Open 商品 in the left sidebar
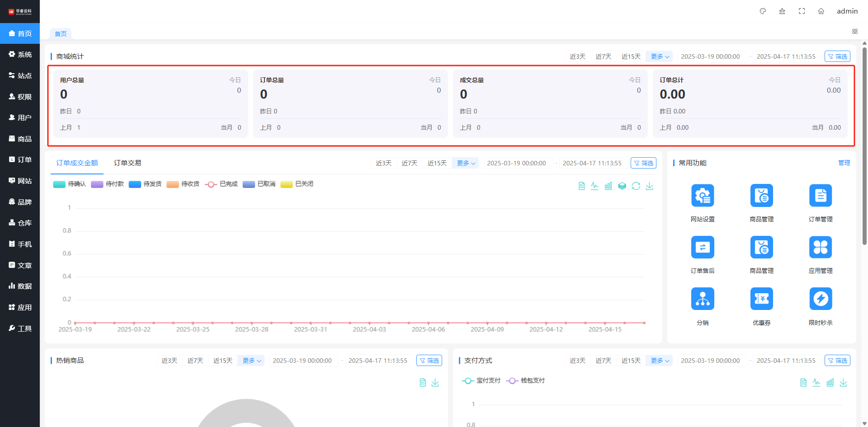Image resolution: width=868 pixels, height=427 pixels. point(20,139)
